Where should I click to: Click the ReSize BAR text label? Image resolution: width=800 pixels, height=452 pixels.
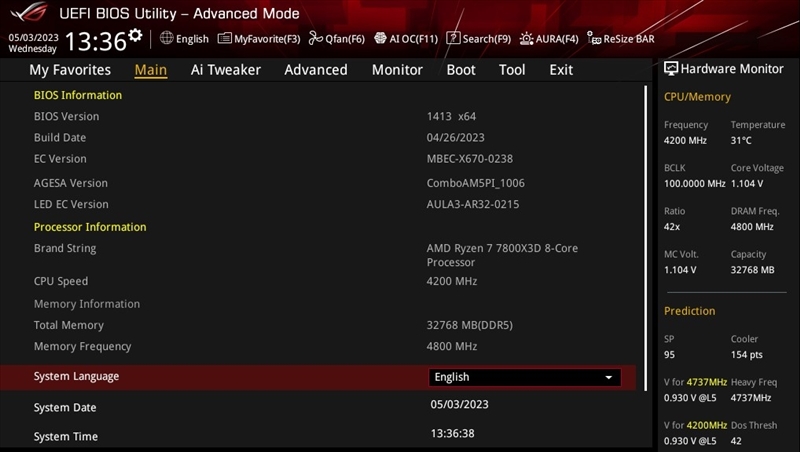click(x=629, y=39)
